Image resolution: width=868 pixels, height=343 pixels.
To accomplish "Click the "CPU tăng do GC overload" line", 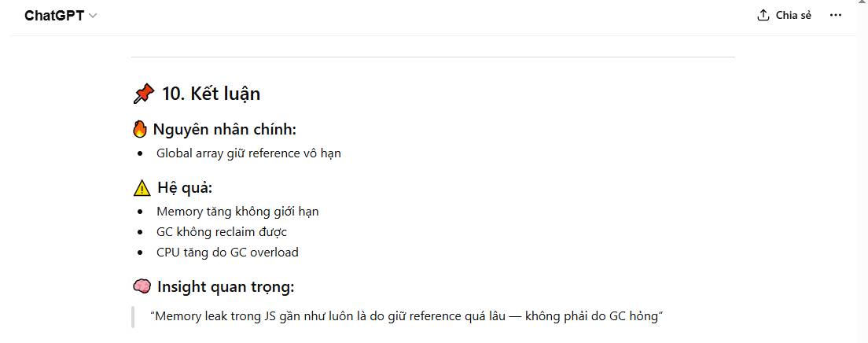I will coord(227,253).
